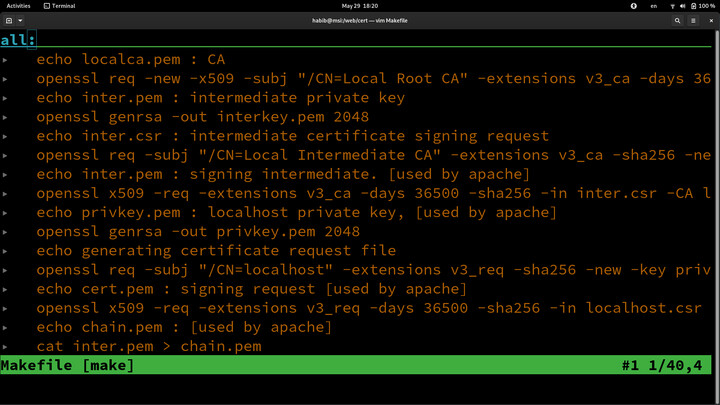Click 'echo generating certificate request file' line
Screen dimensions: 720x405
tap(216, 251)
